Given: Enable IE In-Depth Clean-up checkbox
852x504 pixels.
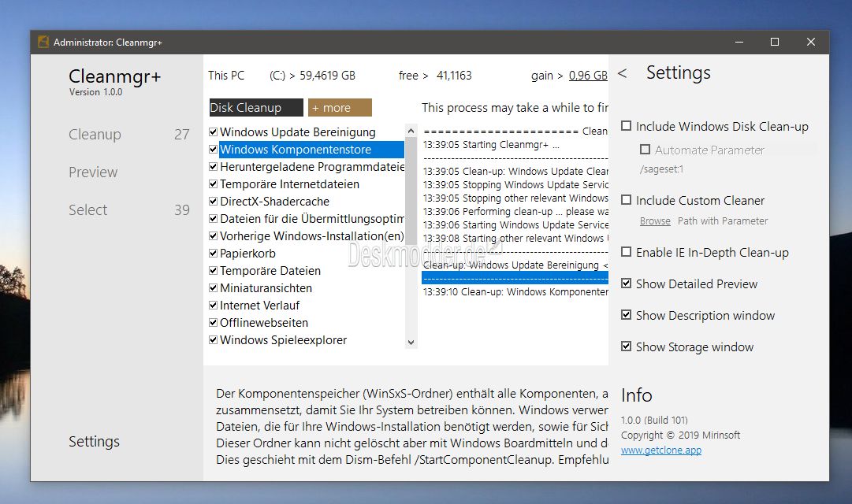Looking at the screenshot, I should pyautogui.click(x=627, y=252).
